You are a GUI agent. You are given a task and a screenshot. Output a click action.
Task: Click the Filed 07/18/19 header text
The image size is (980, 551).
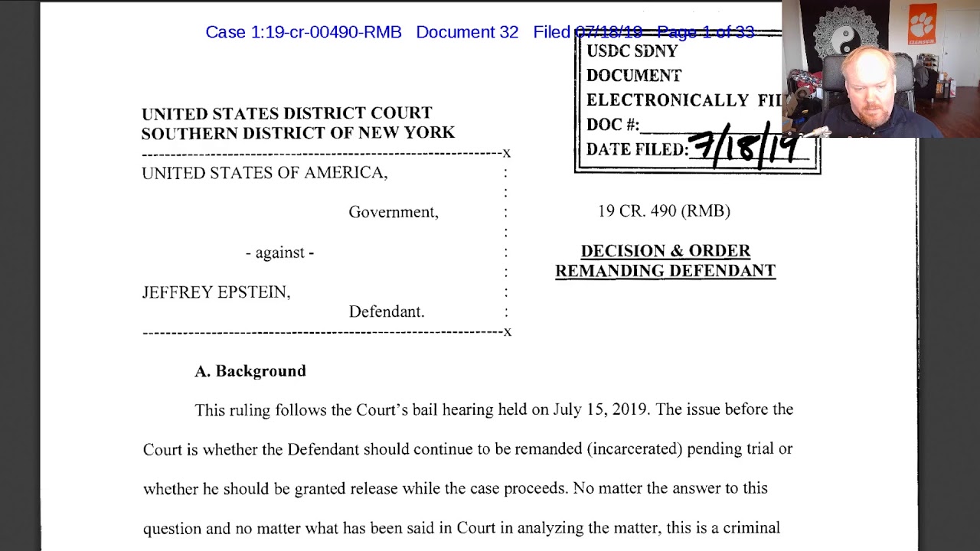587,32
